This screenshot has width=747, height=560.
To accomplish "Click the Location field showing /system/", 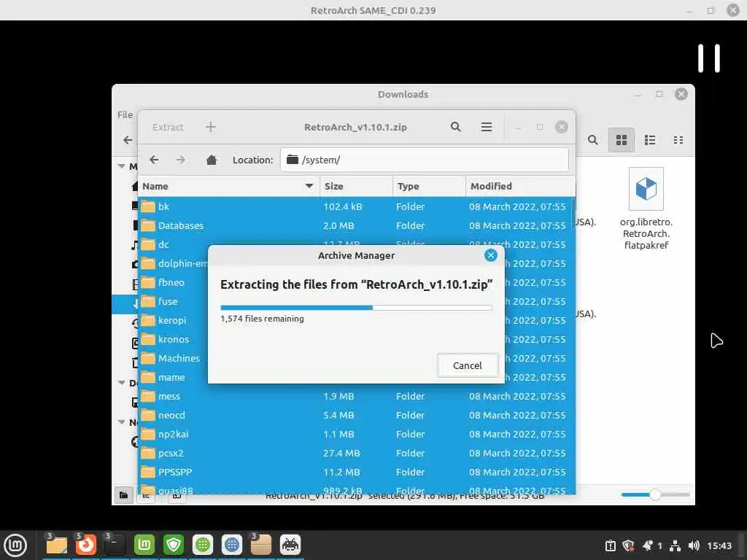I will click(x=424, y=160).
